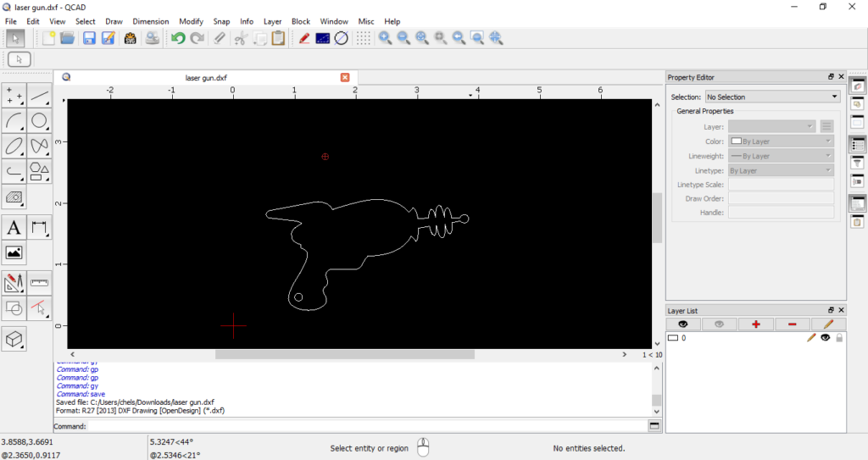This screenshot has width=868, height=460.
Task: Click the Print preview icon
Action: point(153,38)
